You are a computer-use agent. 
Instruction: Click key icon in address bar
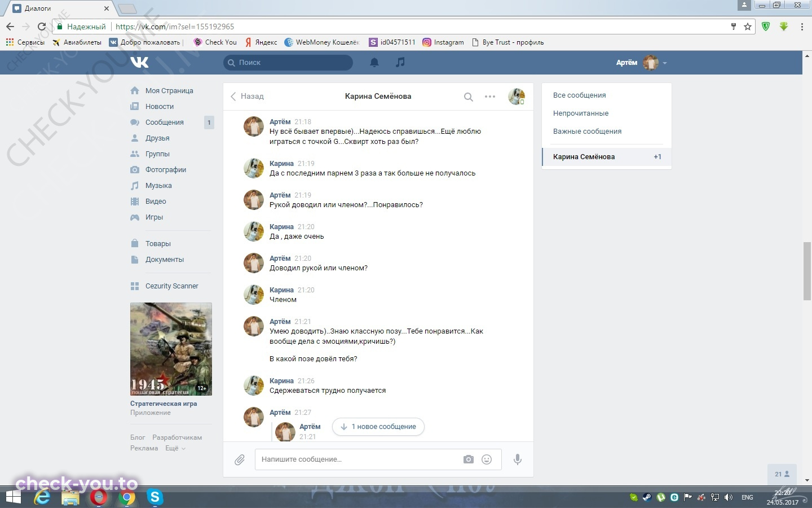tap(734, 27)
